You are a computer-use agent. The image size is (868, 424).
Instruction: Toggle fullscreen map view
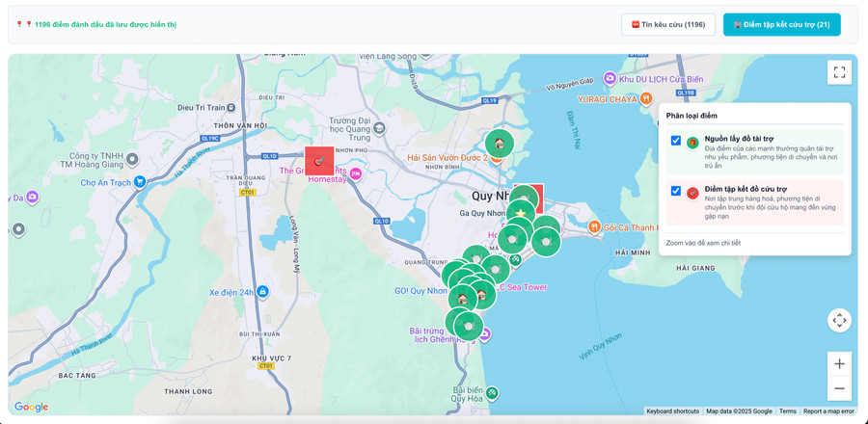click(x=839, y=72)
